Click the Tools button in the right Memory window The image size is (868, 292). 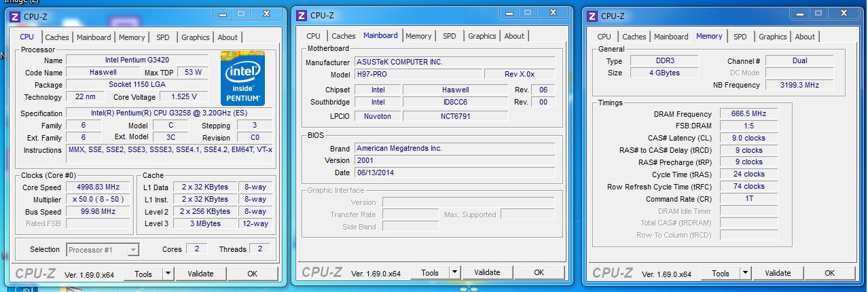coord(721,273)
